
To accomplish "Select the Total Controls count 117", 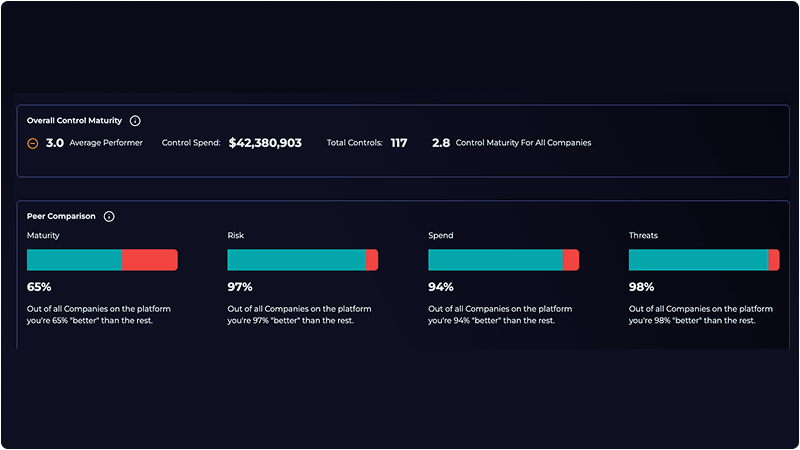I will click(398, 143).
